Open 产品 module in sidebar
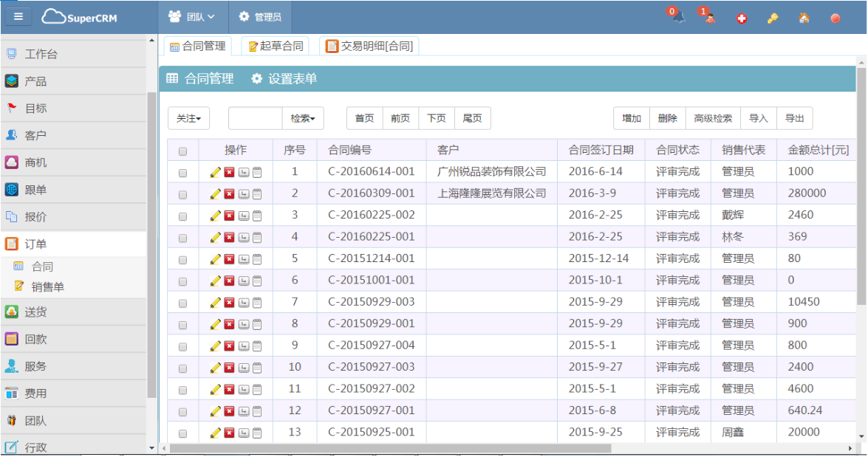Image resolution: width=868 pixels, height=457 pixels. (74, 81)
